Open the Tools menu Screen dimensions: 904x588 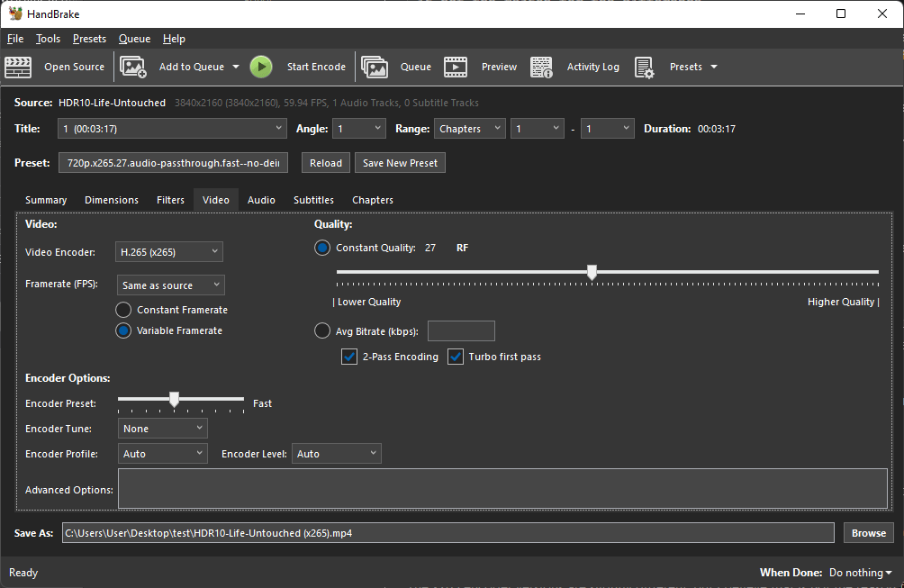pyautogui.click(x=47, y=38)
